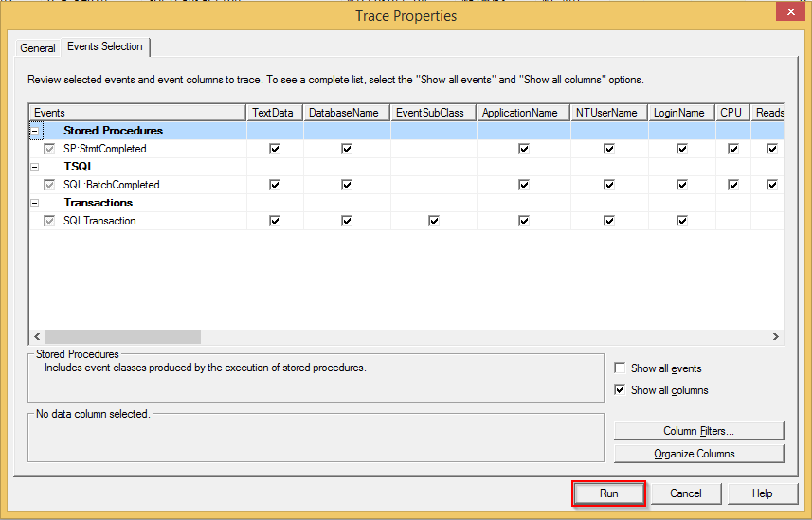The image size is (812, 520).
Task: Close the Trace Properties window
Action: [x=790, y=12]
